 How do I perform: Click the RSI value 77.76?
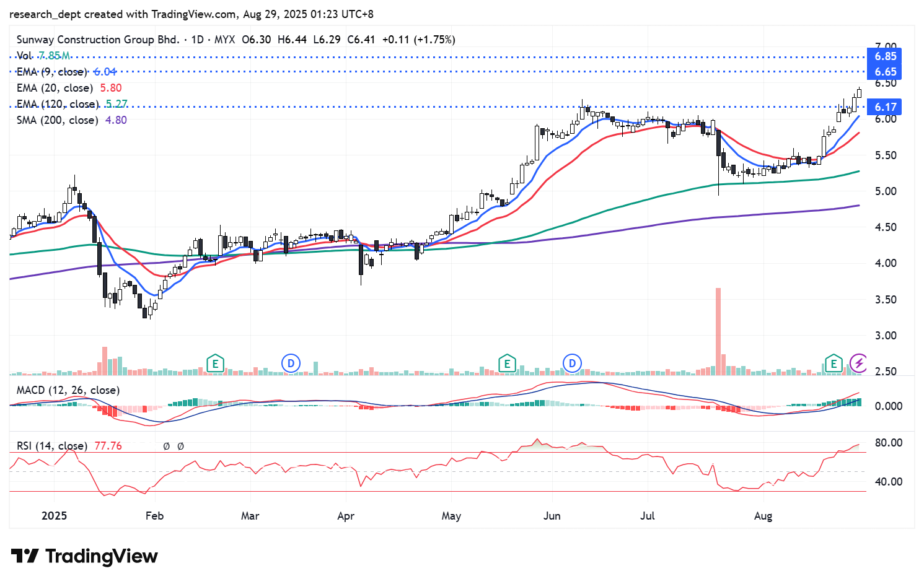(108, 446)
